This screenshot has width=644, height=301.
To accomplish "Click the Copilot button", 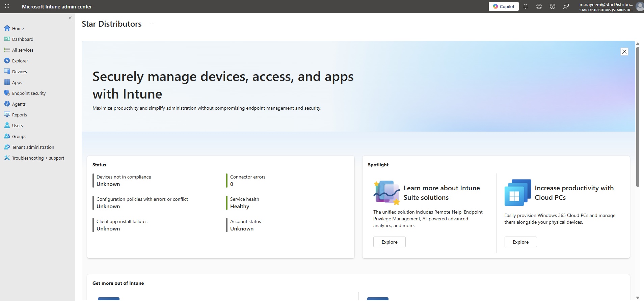I will click(x=503, y=6).
